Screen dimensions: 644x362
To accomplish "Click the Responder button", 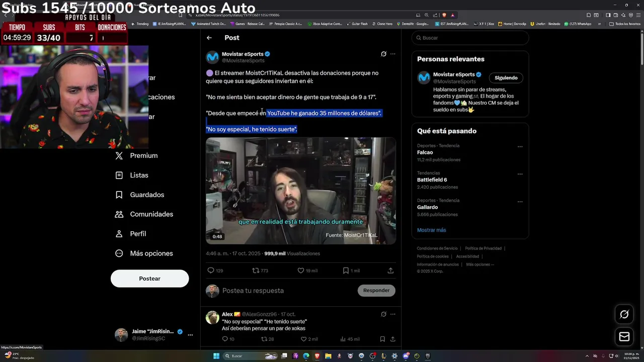I will click(x=376, y=291).
